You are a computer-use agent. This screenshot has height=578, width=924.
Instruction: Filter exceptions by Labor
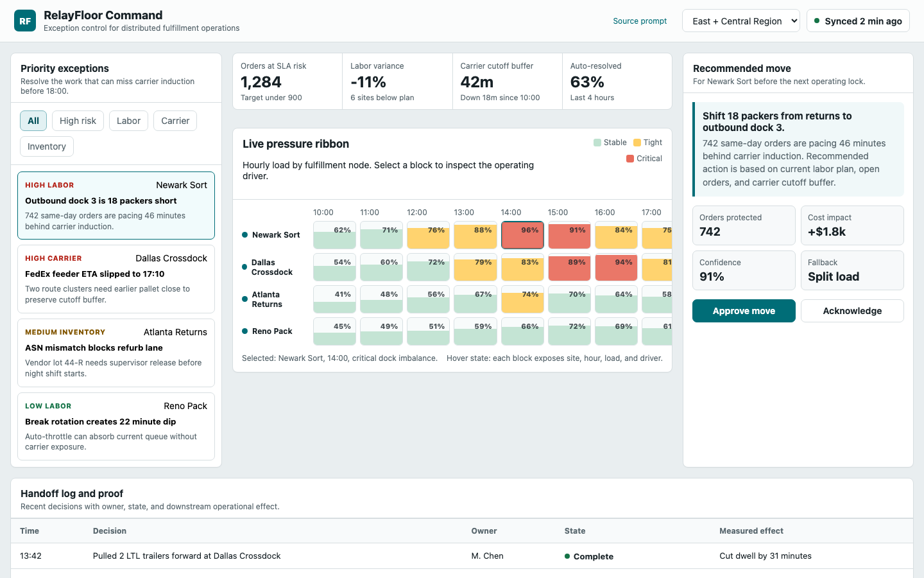[128, 121]
